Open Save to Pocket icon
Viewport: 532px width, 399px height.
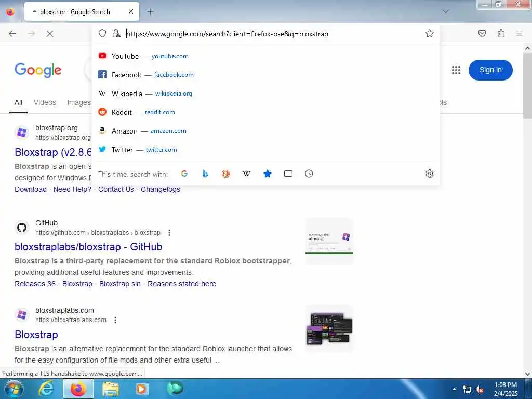pyautogui.click(x=482, y=33)
